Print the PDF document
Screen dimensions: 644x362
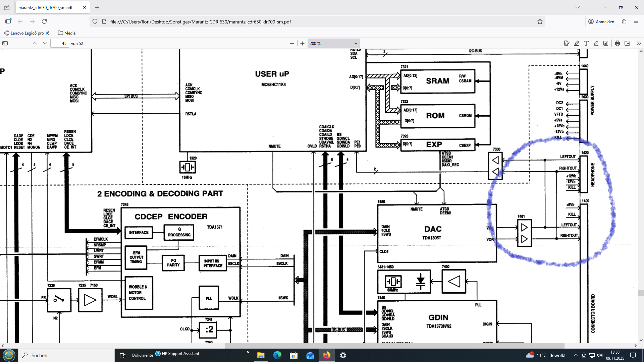click(618, 43)
